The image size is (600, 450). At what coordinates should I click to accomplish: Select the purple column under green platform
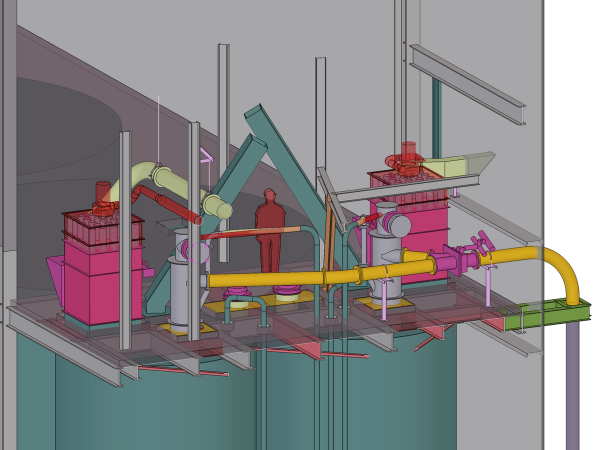pyautogui.click(x=573, y=386)
